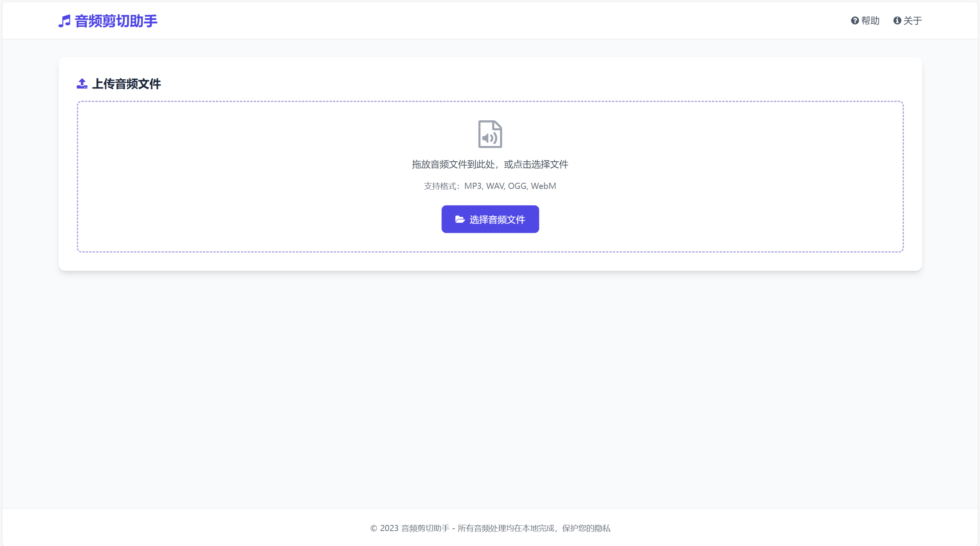Image resolution: width=980 pixels, height=546 pixels.
Task: Click the folder icon inside 选择音频文件 button
Action: coord(460,219)
